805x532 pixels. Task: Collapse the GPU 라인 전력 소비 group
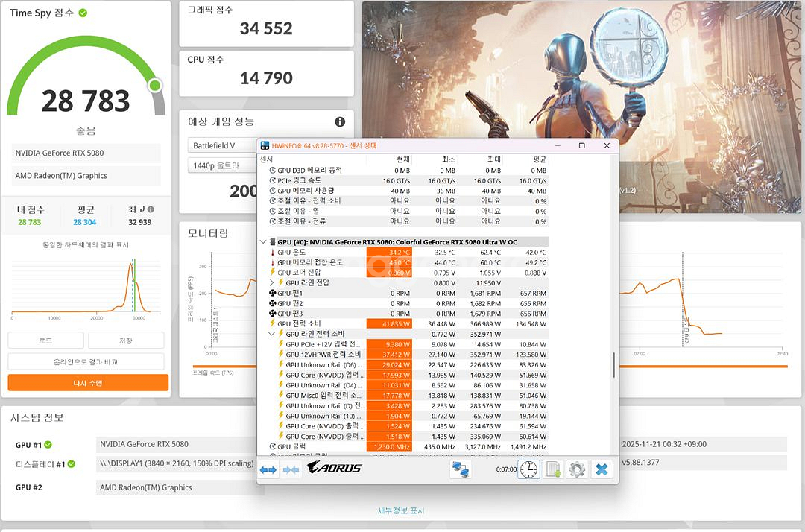point(271,333)
